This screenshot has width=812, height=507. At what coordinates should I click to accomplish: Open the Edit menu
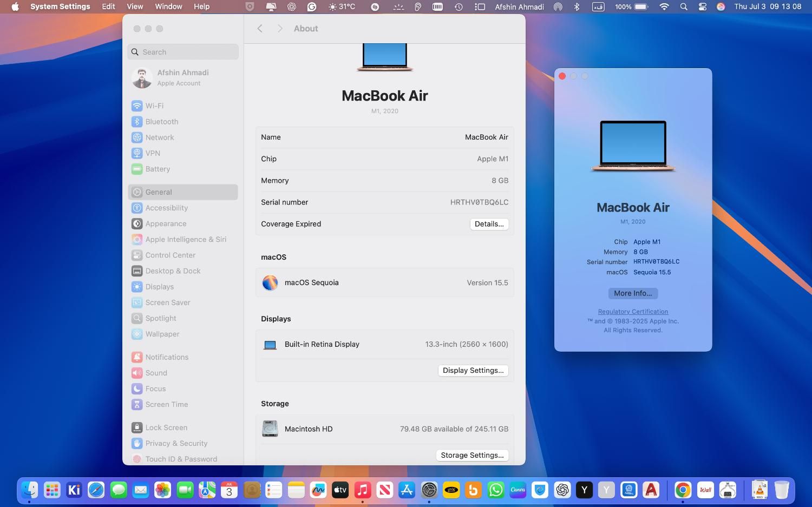(108, 6)
